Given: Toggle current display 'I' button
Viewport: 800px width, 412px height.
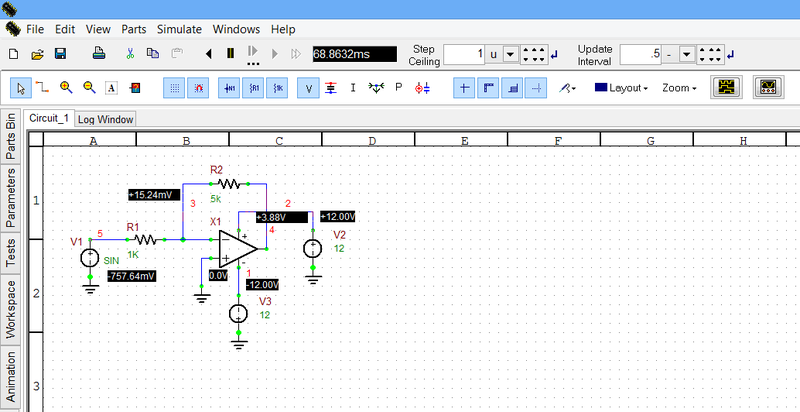Looking at the screenshot, I should point(353,88).
